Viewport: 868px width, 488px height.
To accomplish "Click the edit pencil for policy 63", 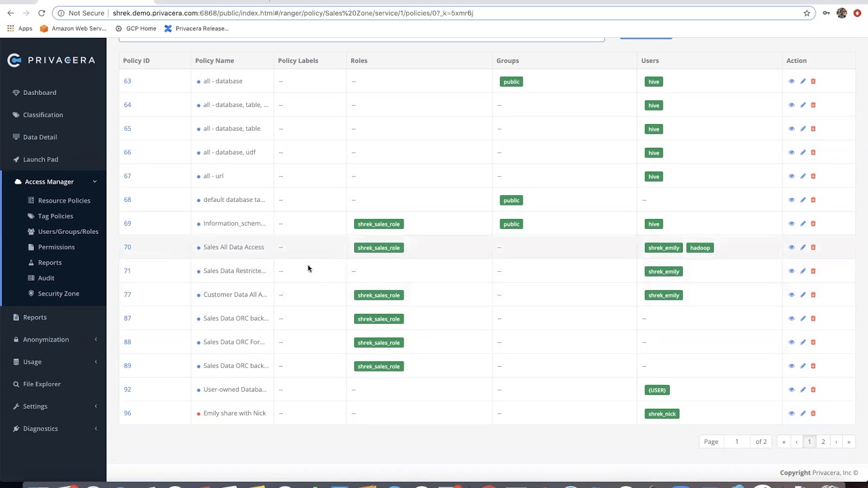I will click(803, 81).
